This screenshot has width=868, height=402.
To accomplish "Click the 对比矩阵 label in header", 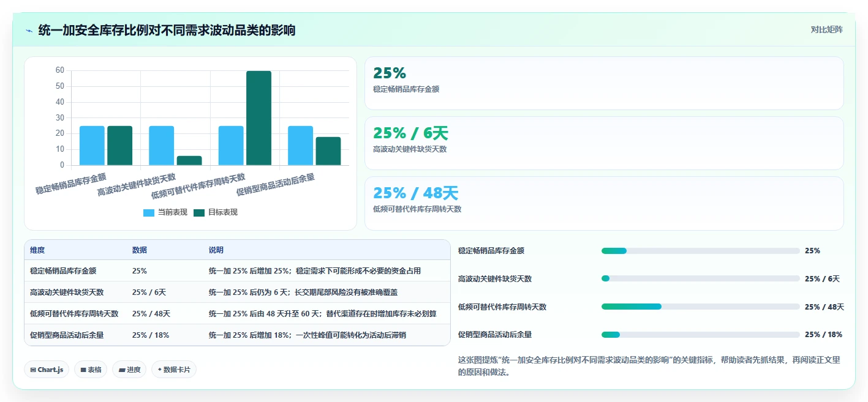I will pos(826,29).
